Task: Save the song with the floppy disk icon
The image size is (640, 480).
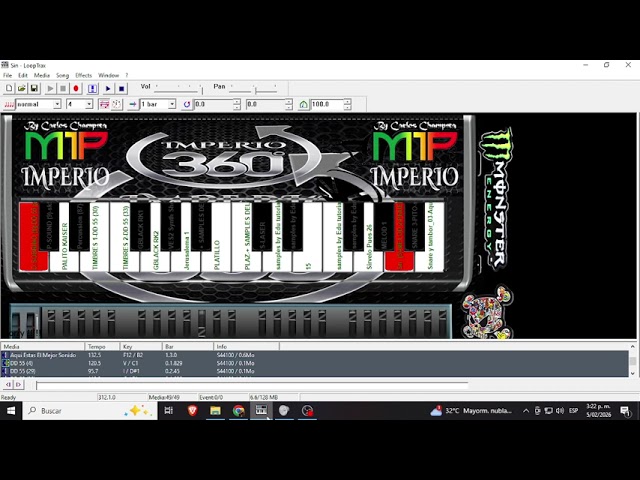Action: (34, 88)
